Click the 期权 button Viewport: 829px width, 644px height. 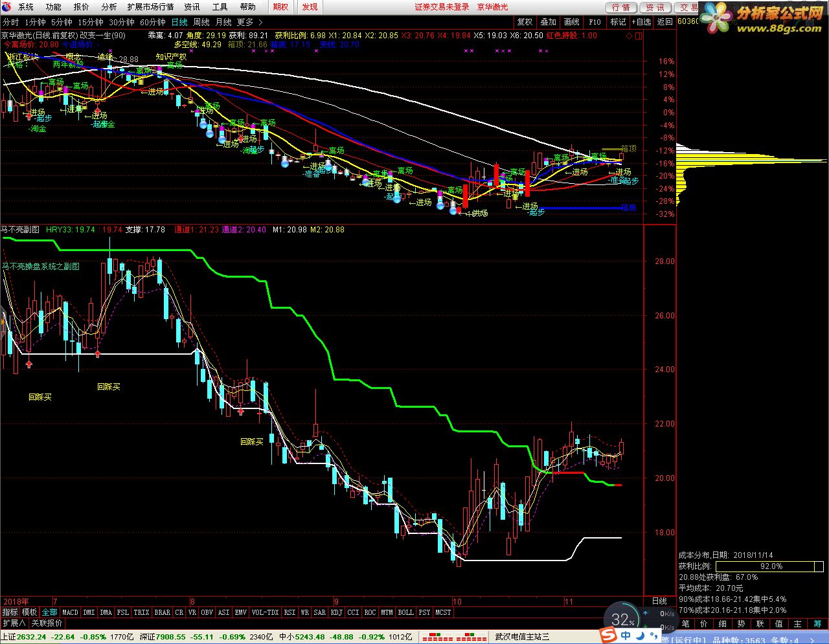coord(280,7)
